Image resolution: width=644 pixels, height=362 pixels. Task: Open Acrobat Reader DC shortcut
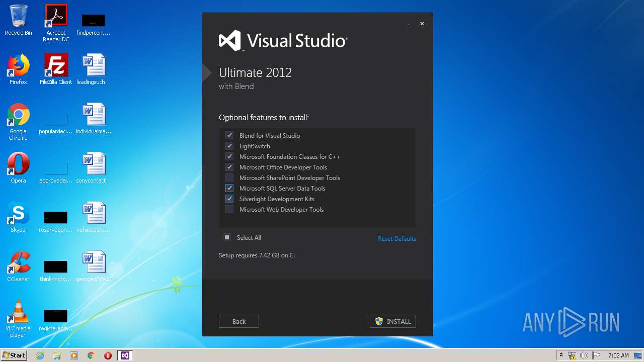[56, 23]
